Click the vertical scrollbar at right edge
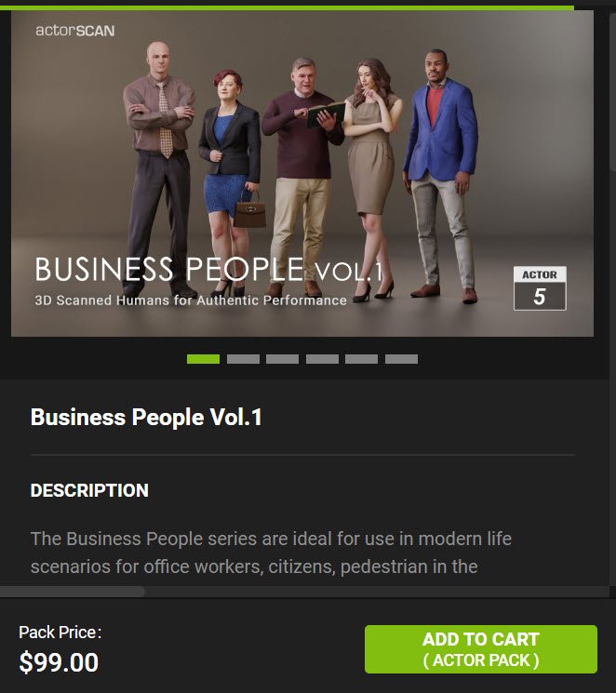 coord(612,88)
